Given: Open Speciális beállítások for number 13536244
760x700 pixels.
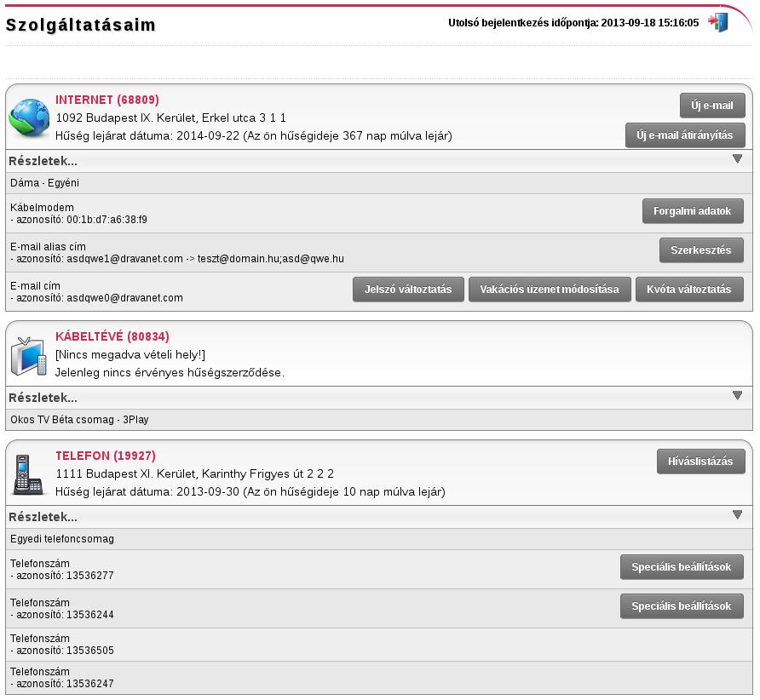Looking at the screenshot, I should [682, 606].
